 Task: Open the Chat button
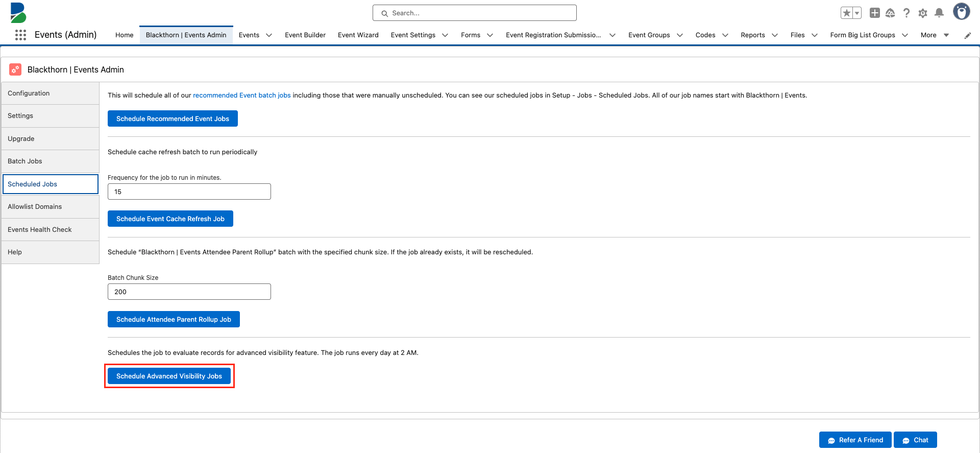[916, 440]
